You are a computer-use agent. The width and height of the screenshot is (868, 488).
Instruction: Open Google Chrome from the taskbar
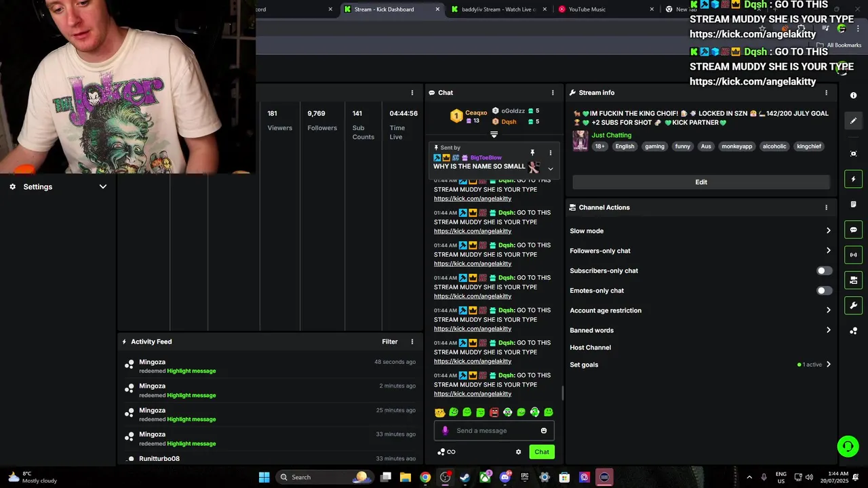pos(425,477)
